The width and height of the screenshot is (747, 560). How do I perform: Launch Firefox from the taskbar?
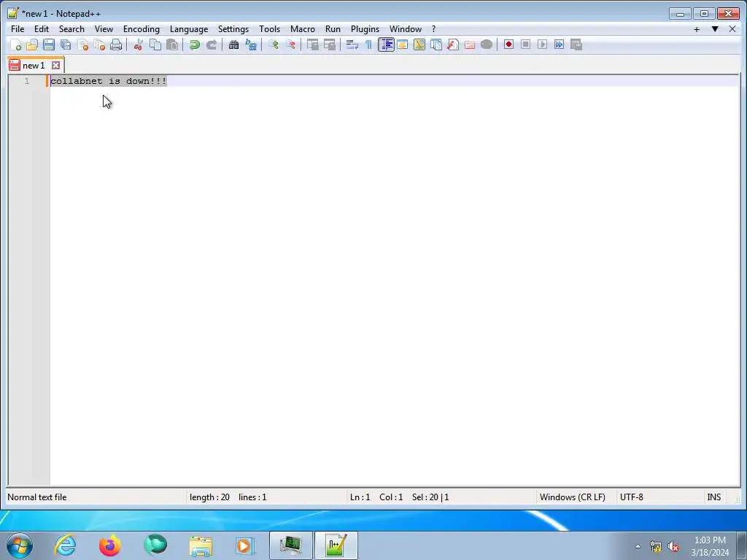(x=110, y=545)
